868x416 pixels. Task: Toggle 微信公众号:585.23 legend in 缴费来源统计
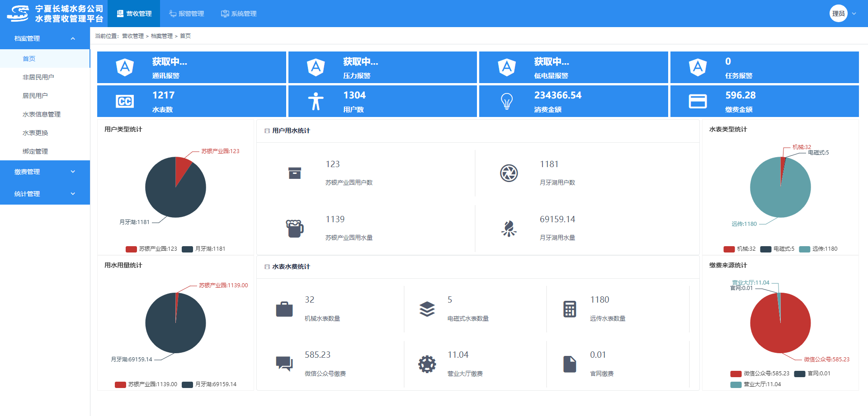760,374
